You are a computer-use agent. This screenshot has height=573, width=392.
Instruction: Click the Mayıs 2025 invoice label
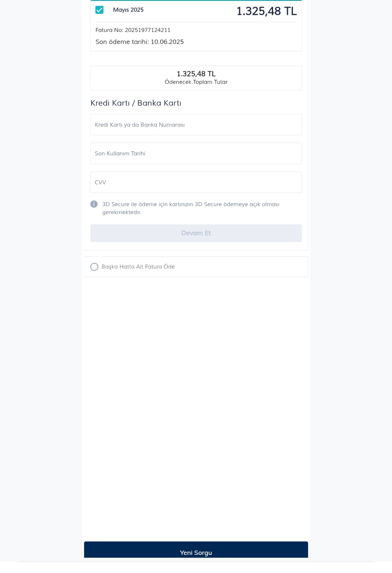tap(128, 10)
